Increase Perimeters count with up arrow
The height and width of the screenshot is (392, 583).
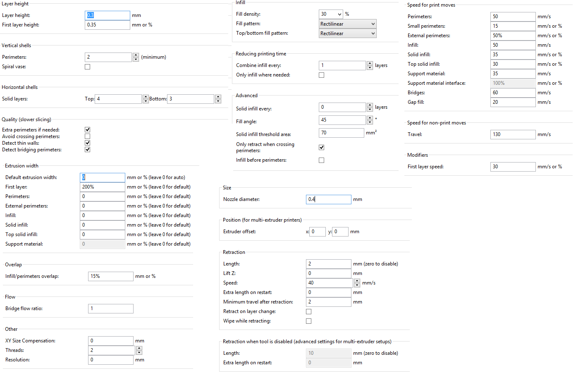click(136, 55)
